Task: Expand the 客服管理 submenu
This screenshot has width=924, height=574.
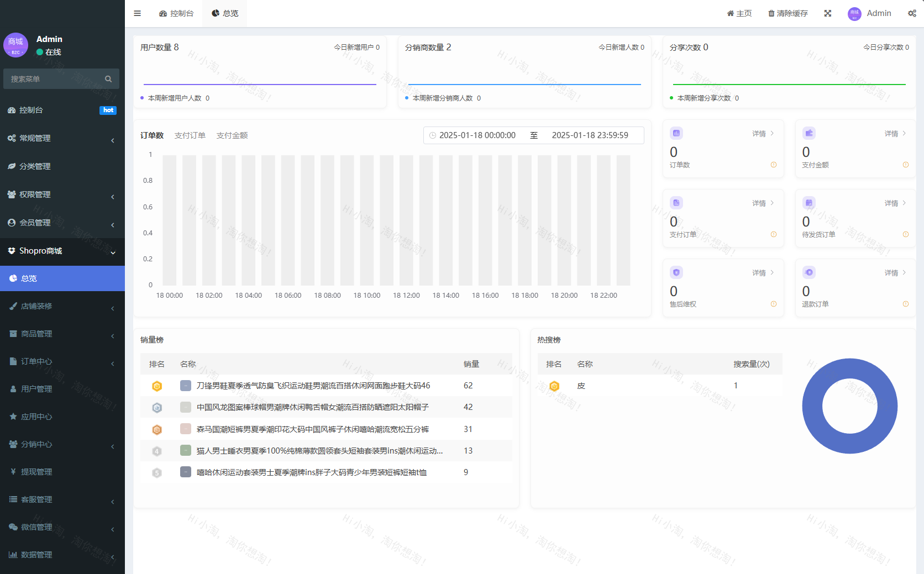Action: [62, 499]
